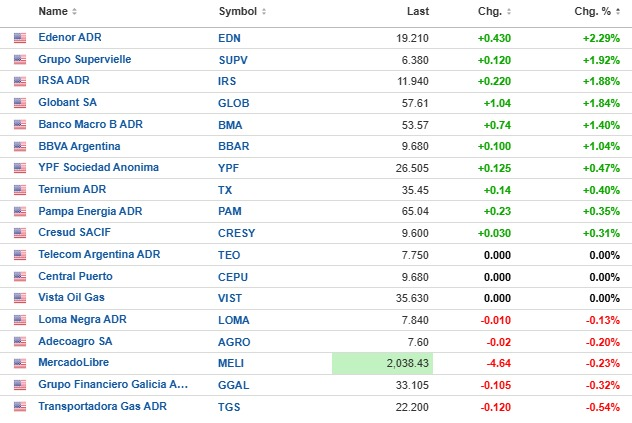The image size is (632, 423).
Task: Select the -0.54% change value
Action: coord(603,407)
